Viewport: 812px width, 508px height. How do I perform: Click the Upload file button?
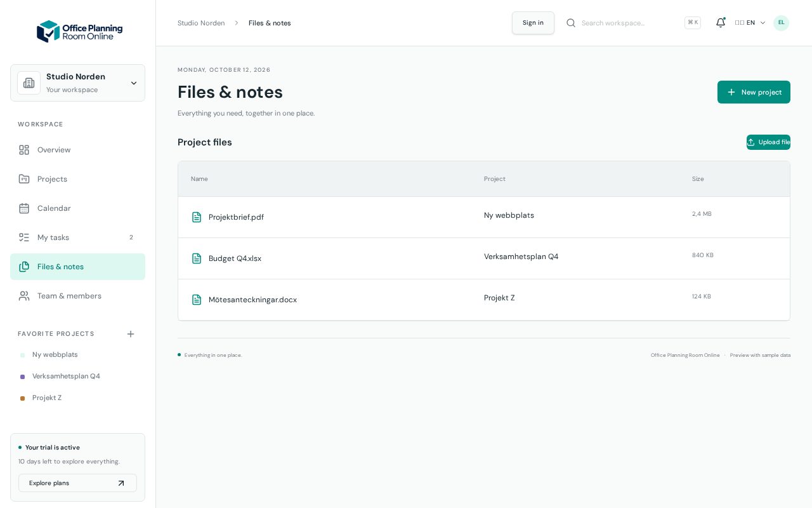[x=768, y=142]
